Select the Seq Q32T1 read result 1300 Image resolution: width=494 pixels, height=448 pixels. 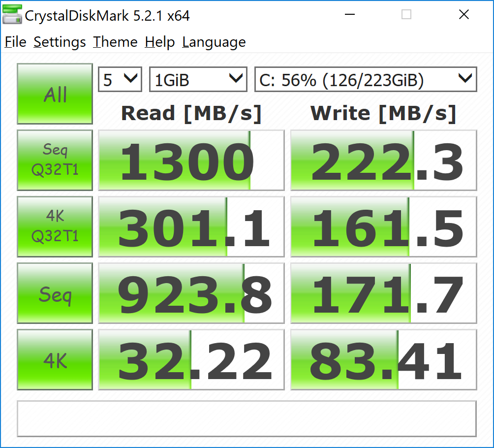[191, 160]
